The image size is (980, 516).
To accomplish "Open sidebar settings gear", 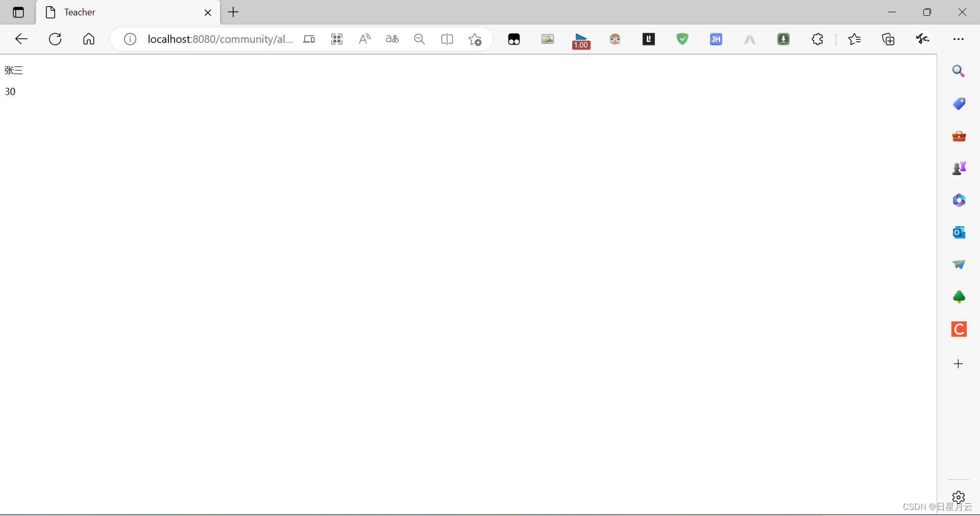I will pyautogui.click(x=959, y=497).
